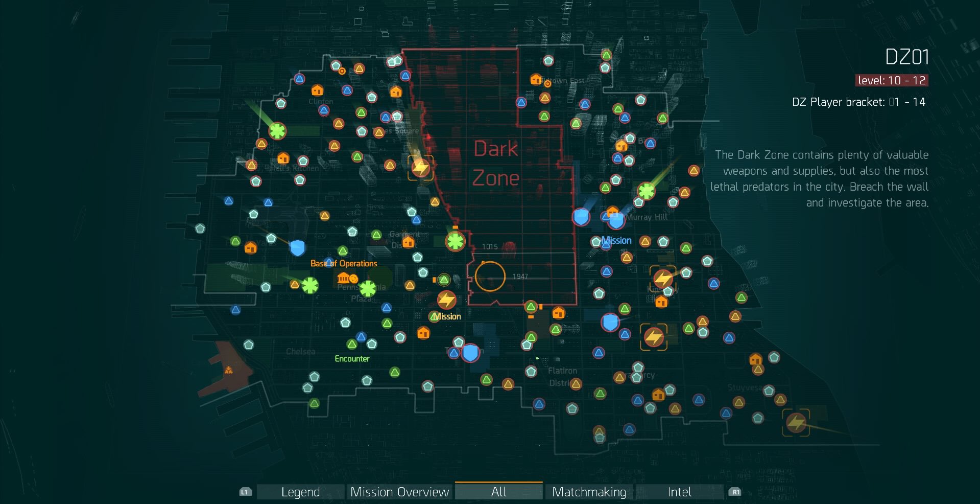Screen dimensions: 980x504
Task: Select safe house above the Stuyvesant label
Action: coord(756,359)
